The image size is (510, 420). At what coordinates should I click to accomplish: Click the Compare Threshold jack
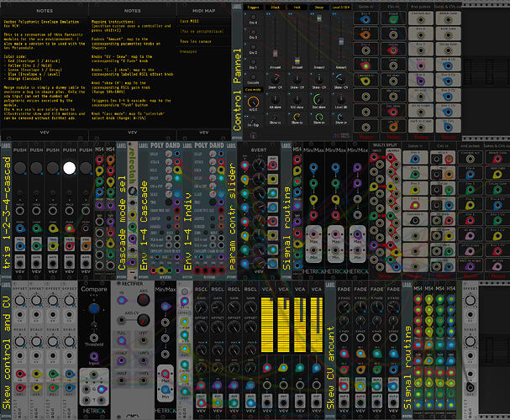94,338
